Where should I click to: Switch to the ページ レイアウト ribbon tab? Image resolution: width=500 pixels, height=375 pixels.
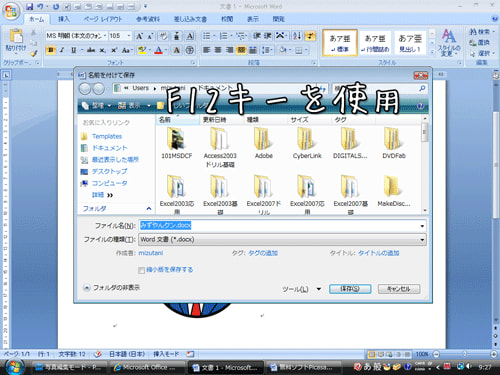103,19
